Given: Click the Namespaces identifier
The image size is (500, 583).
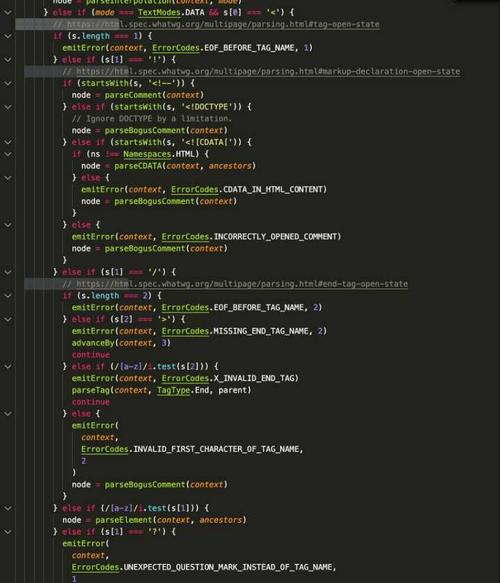Looking at the screenshot, I should click(x=147, y=154).
